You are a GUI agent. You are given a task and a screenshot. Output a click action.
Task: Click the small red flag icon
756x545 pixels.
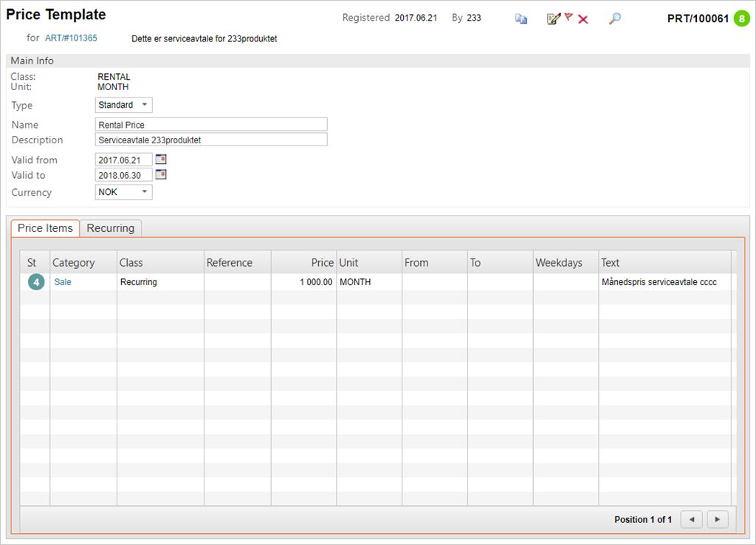tap(568, 17)
